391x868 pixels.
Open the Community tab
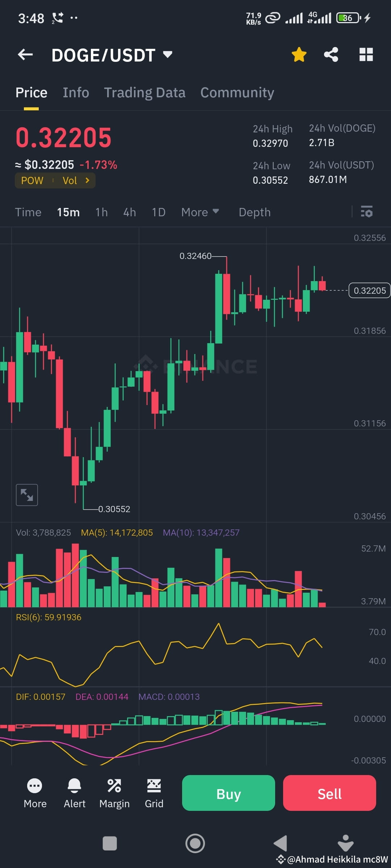(x=237, y=93)
